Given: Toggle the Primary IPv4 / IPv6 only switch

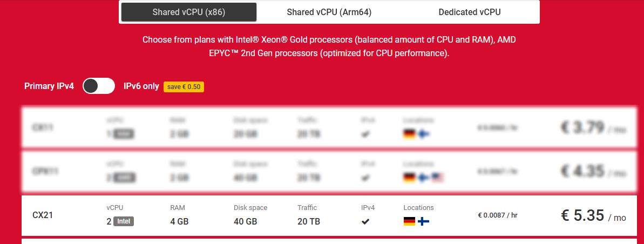Looking at the screenshot, I should 99,86.
